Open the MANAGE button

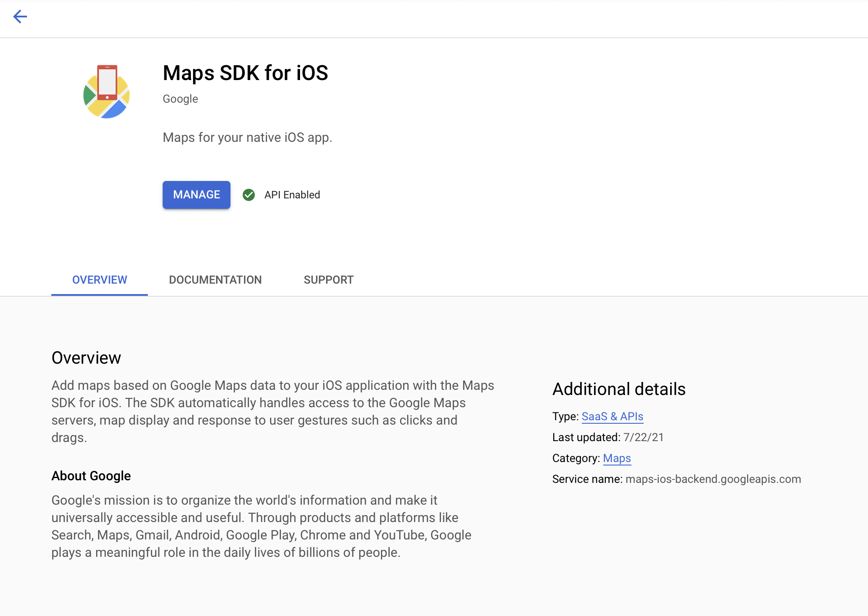pos(197,195)
